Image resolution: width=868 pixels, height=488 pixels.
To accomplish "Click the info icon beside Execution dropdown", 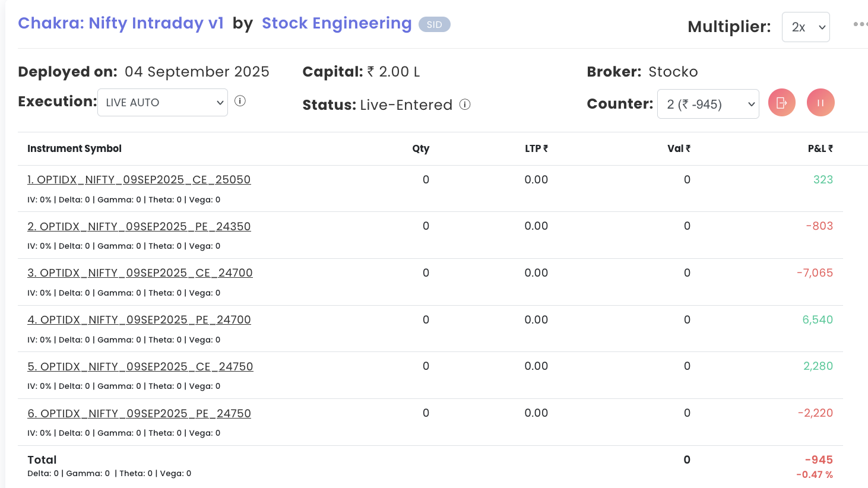I will tap(240, 101).
